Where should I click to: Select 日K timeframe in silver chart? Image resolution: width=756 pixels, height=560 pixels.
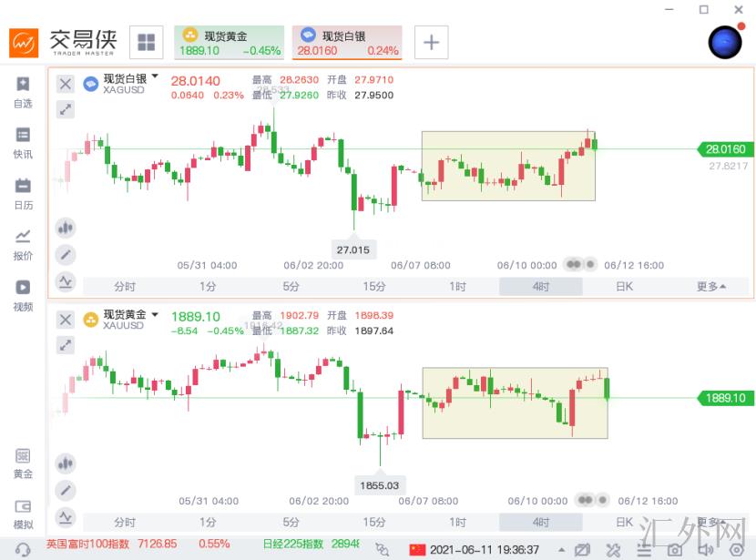click(624, 287)
